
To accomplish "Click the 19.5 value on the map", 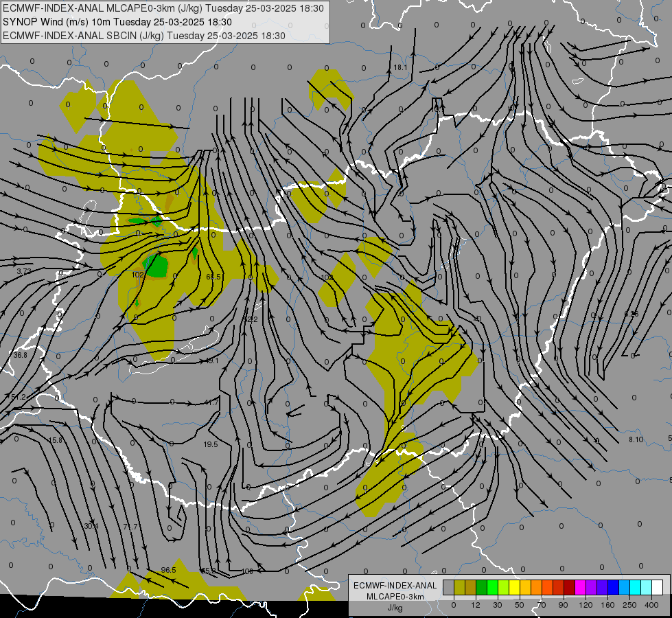I will [211, 444].
